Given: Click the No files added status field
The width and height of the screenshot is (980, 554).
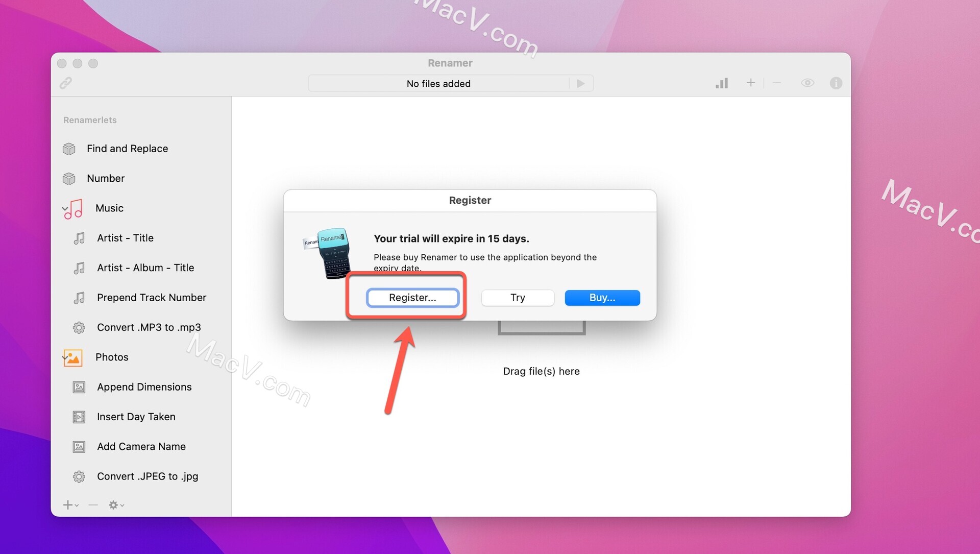Looking at the screenshot, I should coord(438,84).
